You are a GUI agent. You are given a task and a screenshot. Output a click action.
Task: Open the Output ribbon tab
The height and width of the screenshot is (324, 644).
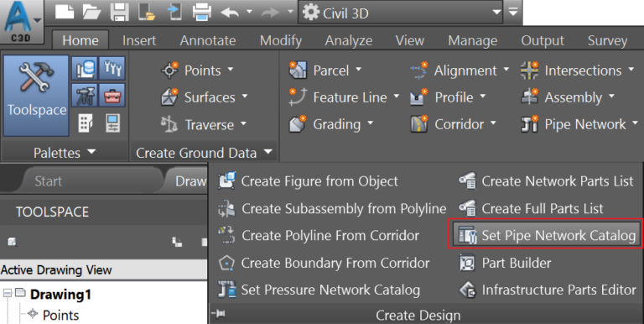point(543,40)
